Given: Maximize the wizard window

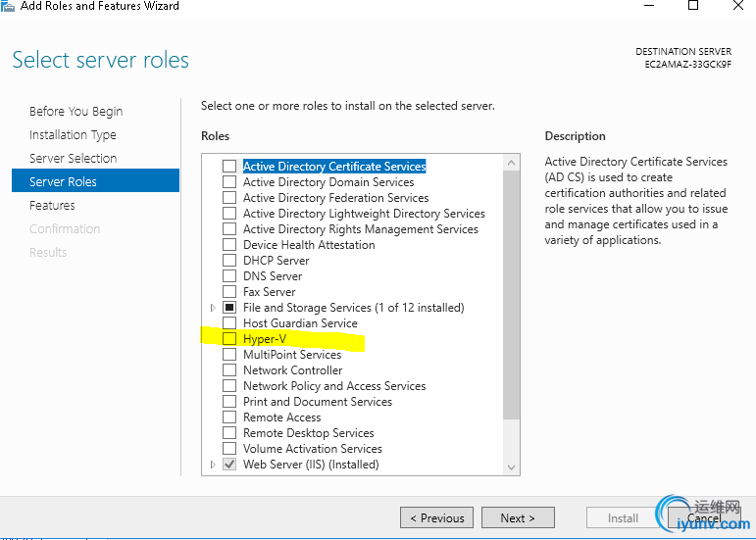Looking at the screenshot, I should pyautogui.click(x=693, y=6).
